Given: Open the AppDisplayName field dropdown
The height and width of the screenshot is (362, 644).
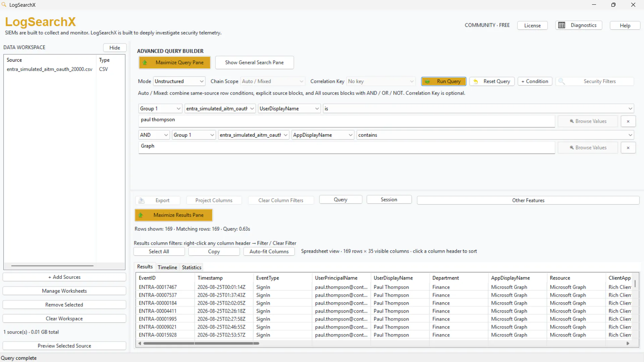Looking at the screenshot, I should 323,135.
